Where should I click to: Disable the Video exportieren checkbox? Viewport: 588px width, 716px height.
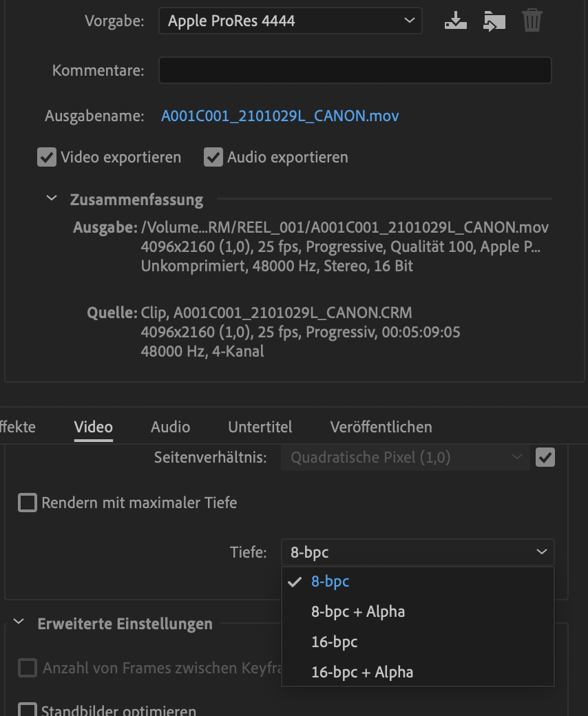pyautogui.click(x=46, y=157)
